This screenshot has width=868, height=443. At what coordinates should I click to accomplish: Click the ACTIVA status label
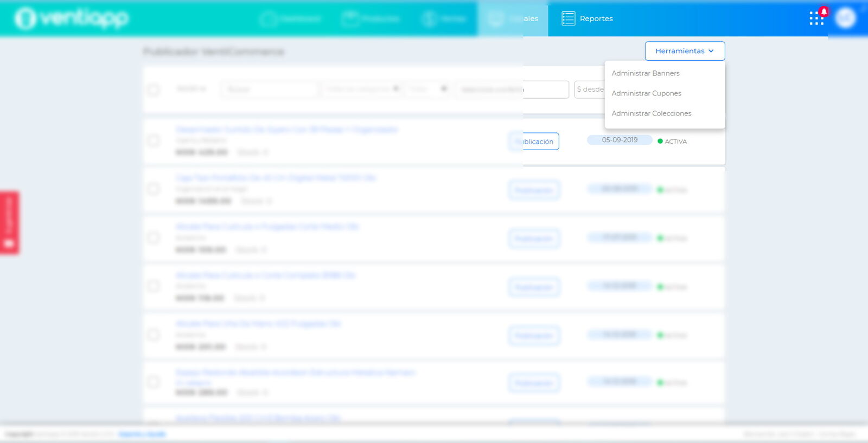(676, 142)
